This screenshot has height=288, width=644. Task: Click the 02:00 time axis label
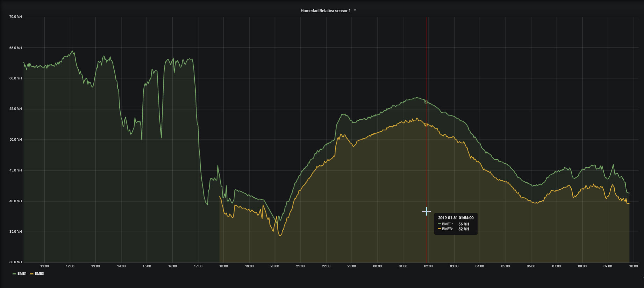pos(428,266)
